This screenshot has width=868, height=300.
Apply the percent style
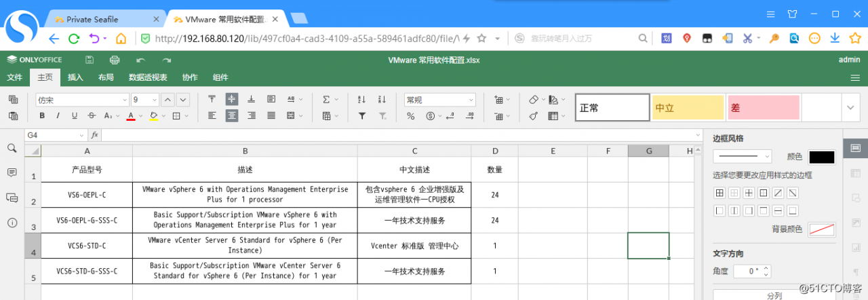click(411, 116)
